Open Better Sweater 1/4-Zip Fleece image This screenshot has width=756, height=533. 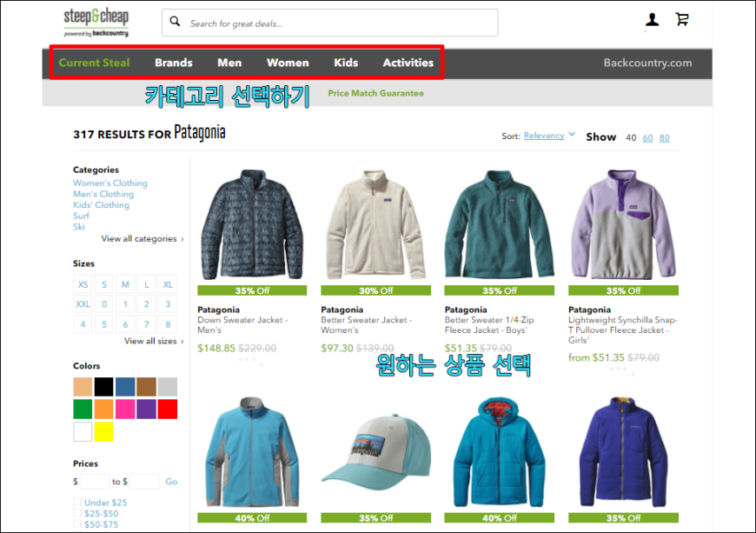pos(499,224)
